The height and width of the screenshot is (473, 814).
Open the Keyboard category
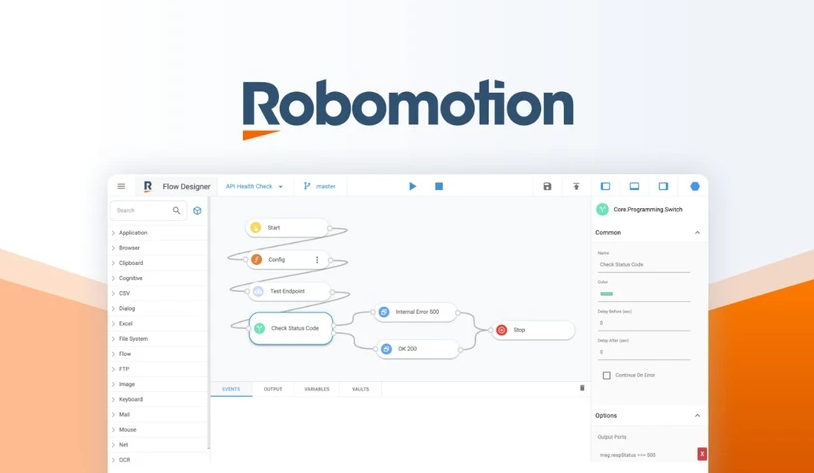click(158, 399)
